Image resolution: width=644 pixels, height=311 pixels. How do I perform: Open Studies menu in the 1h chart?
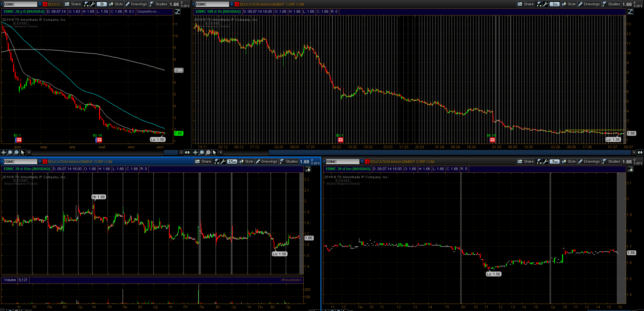click(x=611, y=4)
